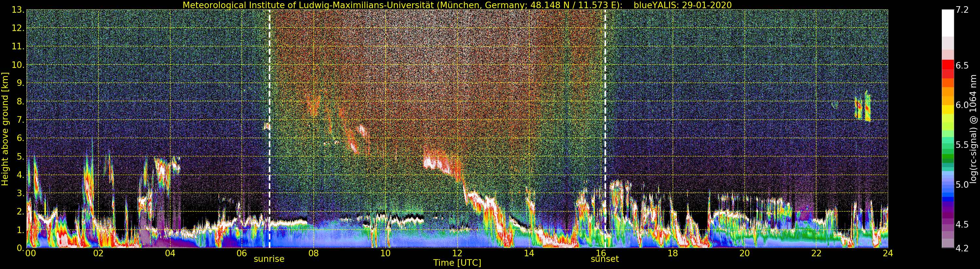980x269 pixels.
Task: Click the 'sunset' label below the time axis
Action: [x=604, y=259]
